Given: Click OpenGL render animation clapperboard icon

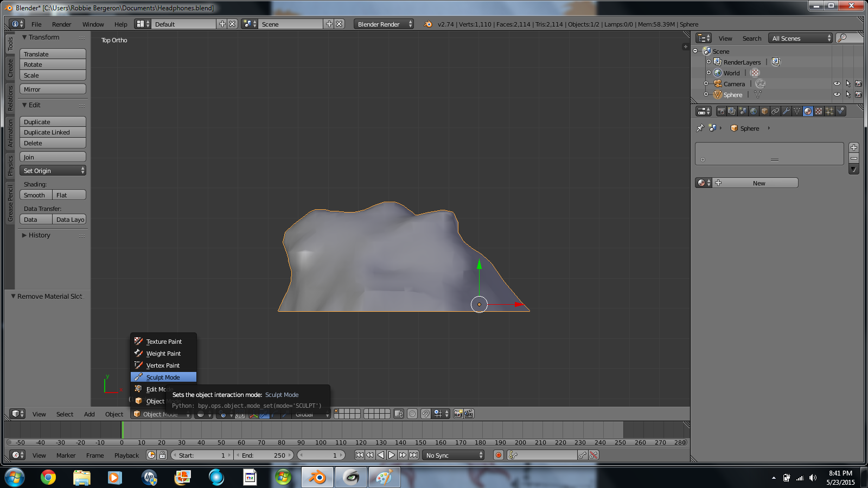Looking at the screenshot, I should click(469, 414).
